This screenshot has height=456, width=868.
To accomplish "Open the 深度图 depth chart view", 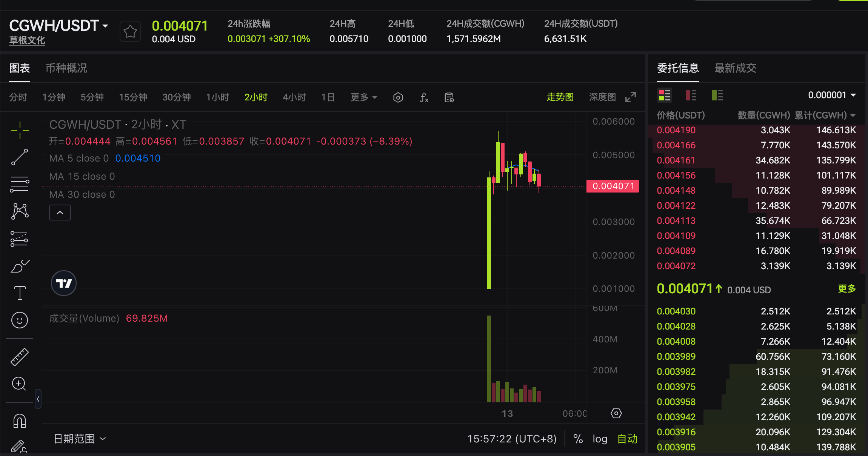I will tap(602, 97).
